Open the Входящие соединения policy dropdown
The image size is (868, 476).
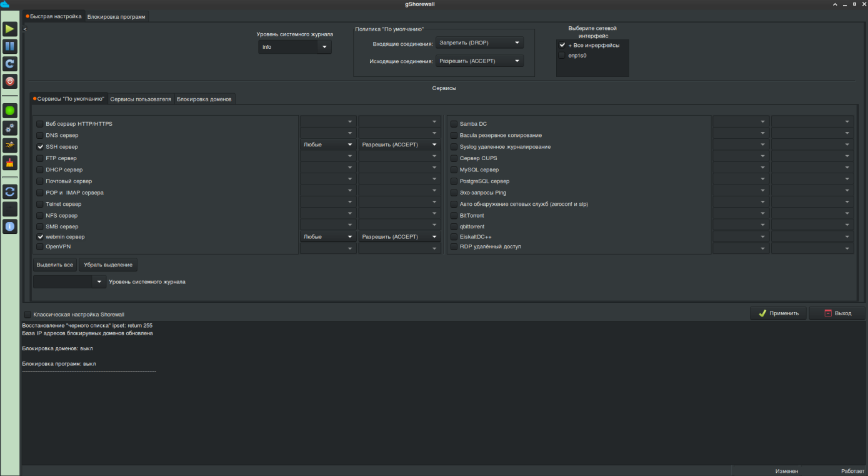click(479, 43)
